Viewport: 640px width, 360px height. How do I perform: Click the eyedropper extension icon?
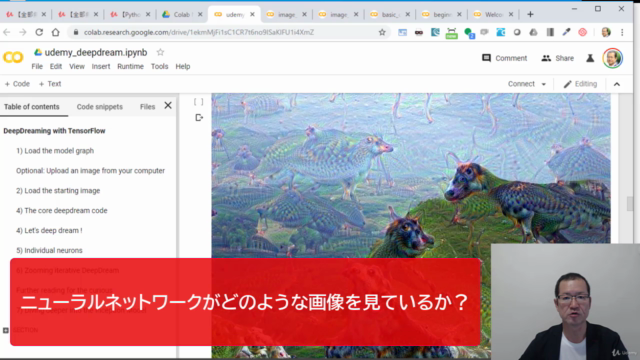567,32
